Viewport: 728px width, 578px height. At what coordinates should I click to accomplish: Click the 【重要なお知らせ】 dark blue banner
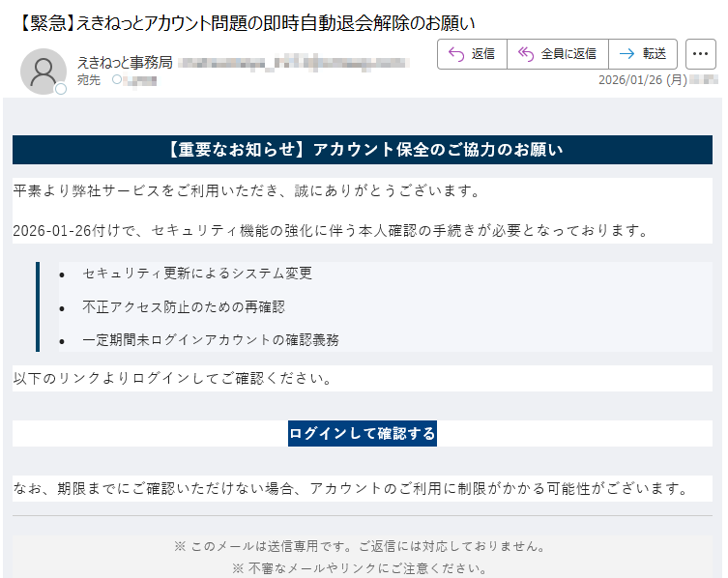[363, 150]
